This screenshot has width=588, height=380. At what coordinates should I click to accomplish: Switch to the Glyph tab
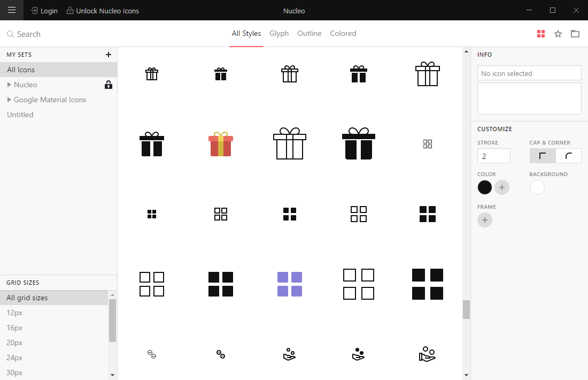point(279,33)
